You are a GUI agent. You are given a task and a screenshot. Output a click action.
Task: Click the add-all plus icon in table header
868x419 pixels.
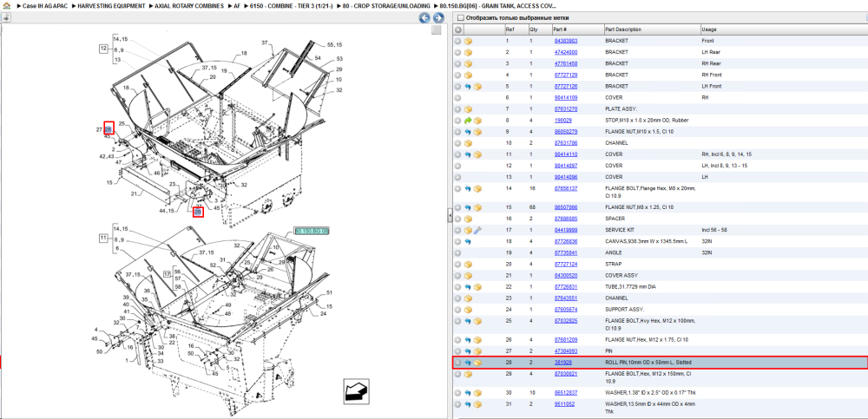pyautogui.click(x=458, y=29)
